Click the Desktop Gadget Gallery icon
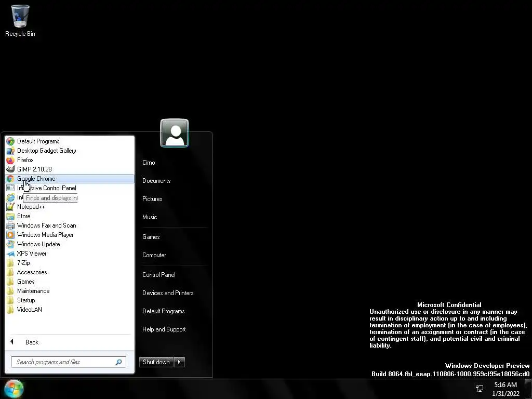 click(x=10, y=151)
